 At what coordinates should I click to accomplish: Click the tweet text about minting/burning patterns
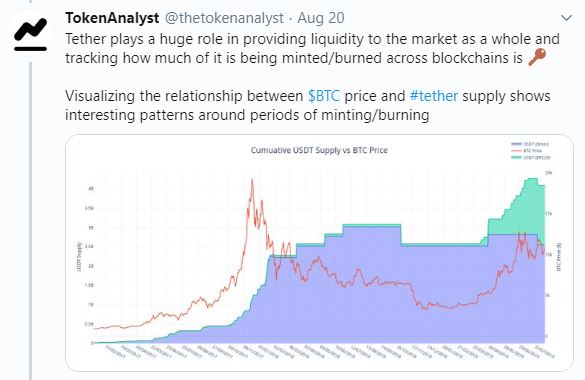pos(308,105)
